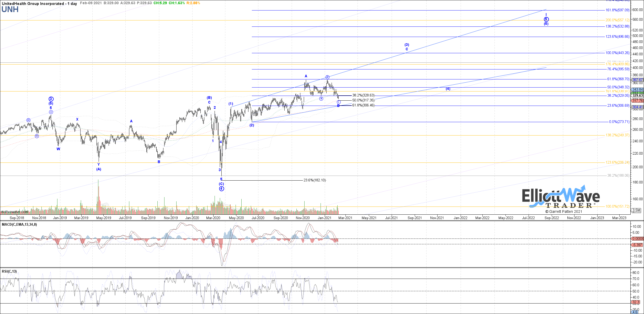Click the (B) wave label near Mar-2020
This screenshot has width=644, height=314.
209,98
